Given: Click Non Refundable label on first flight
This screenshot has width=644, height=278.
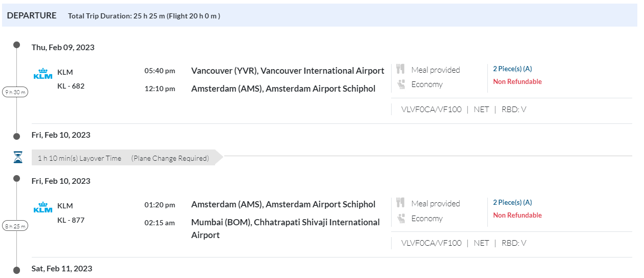Looking at the screenshot, I should (x=517, y=81).
